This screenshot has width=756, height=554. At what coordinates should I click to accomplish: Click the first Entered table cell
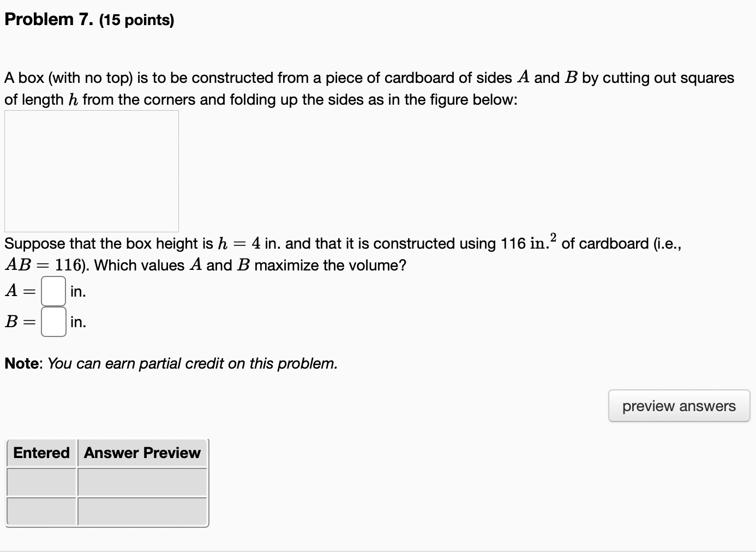click(41, 483)
